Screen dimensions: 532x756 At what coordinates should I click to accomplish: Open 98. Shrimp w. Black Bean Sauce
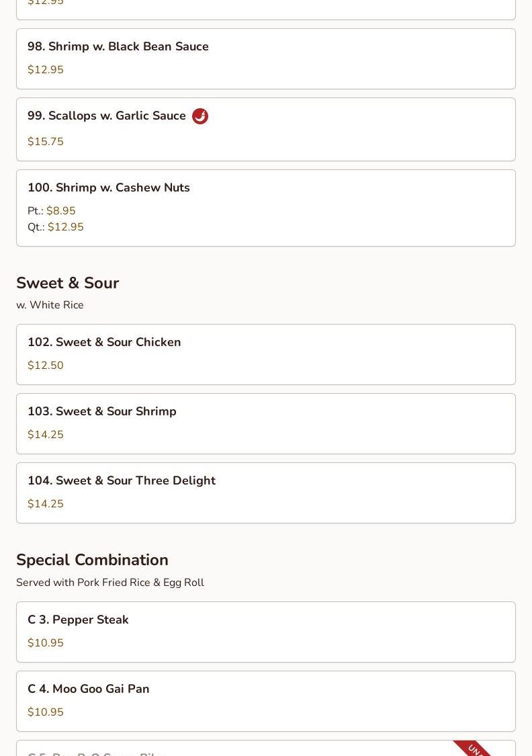(118, 47)
